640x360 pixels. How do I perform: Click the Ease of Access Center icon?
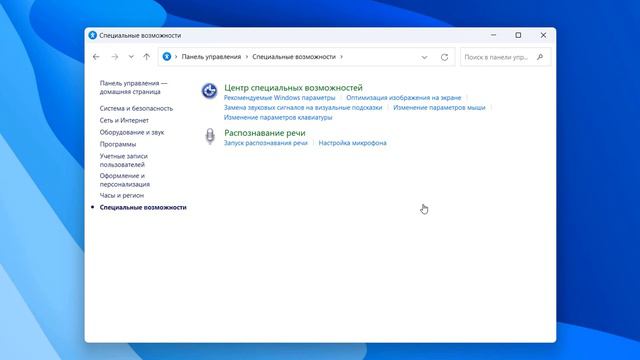[x=209, y=90]
